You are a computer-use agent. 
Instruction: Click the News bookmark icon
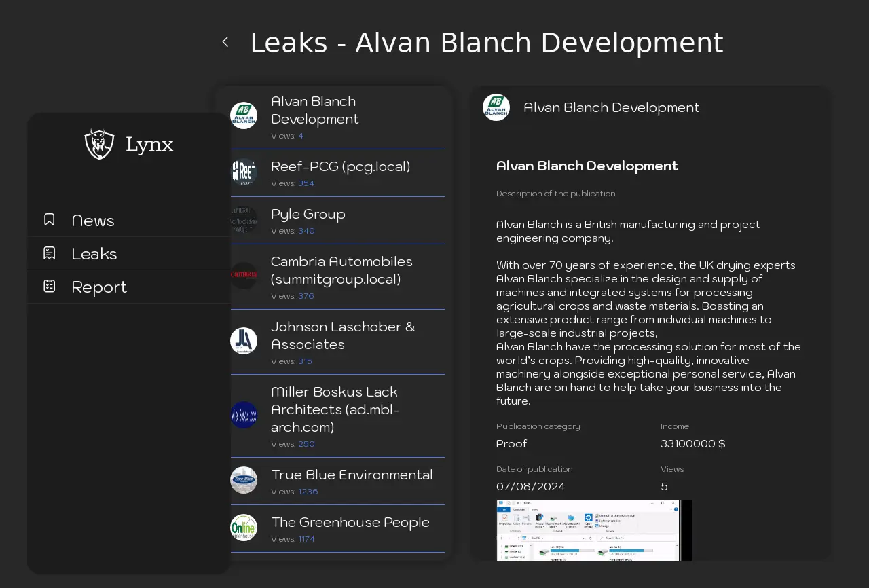50,219
